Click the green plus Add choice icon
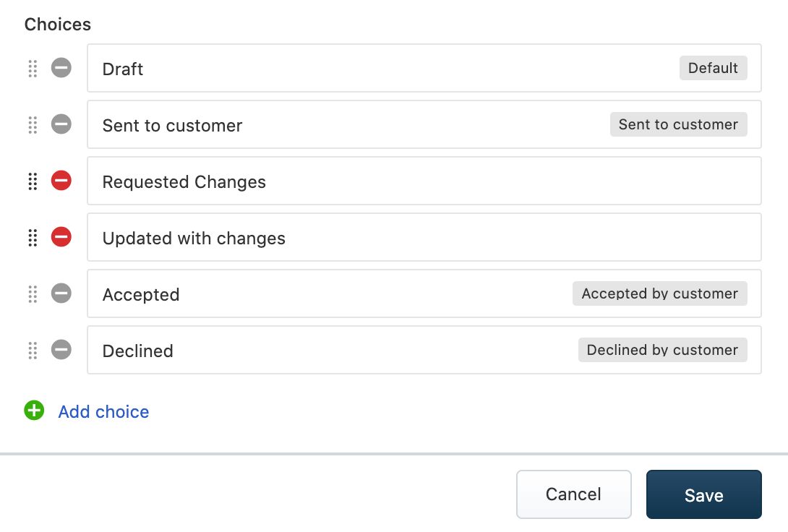 coord(34,411)
